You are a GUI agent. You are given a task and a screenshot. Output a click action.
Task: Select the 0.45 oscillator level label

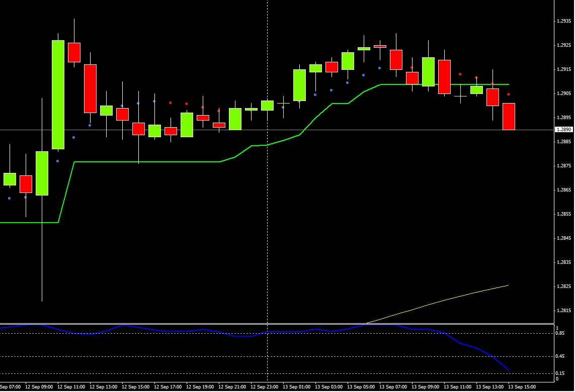tap(560, 356)
